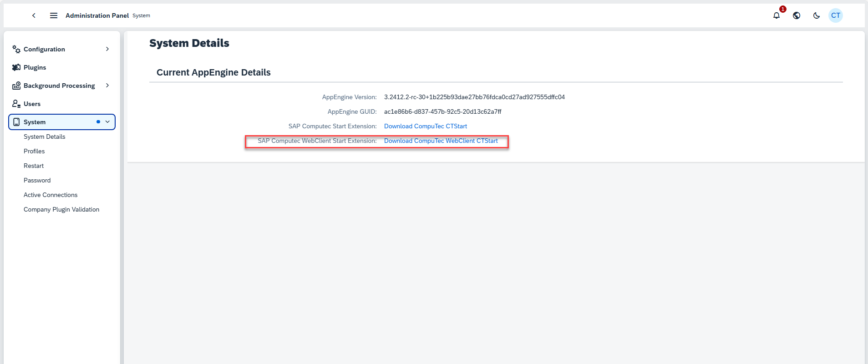
Task: Open Restart under System
Action: [x=34, y=166]
